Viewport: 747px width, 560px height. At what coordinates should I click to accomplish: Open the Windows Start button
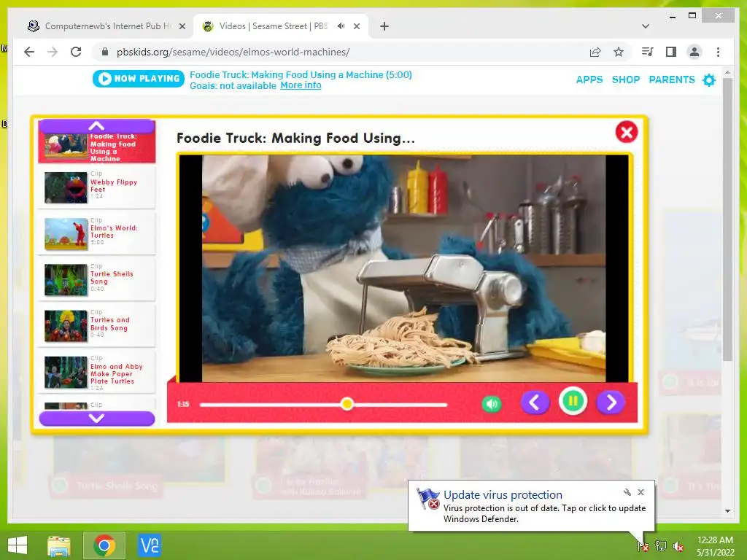[18, 545]
